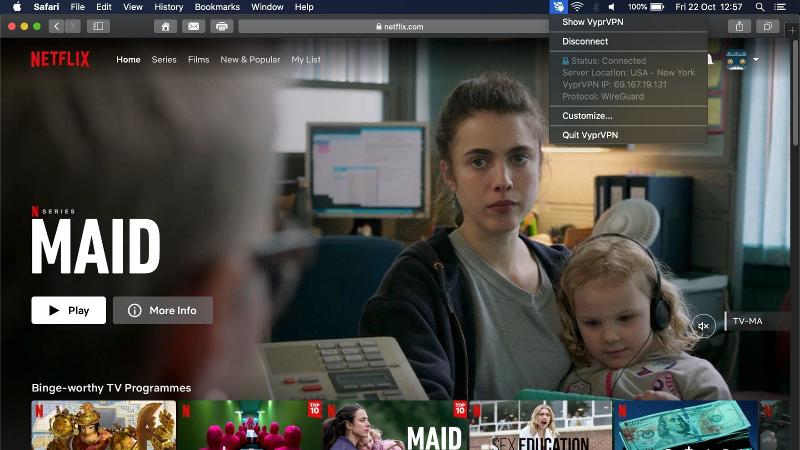Choose Quit VyprVPN
The image size is (800, 450).
629,135
